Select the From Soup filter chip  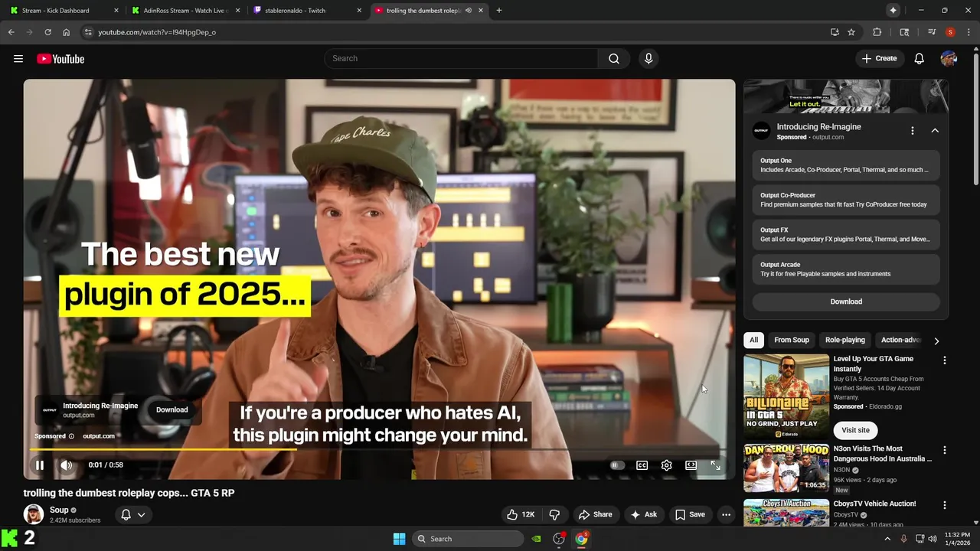792,340
